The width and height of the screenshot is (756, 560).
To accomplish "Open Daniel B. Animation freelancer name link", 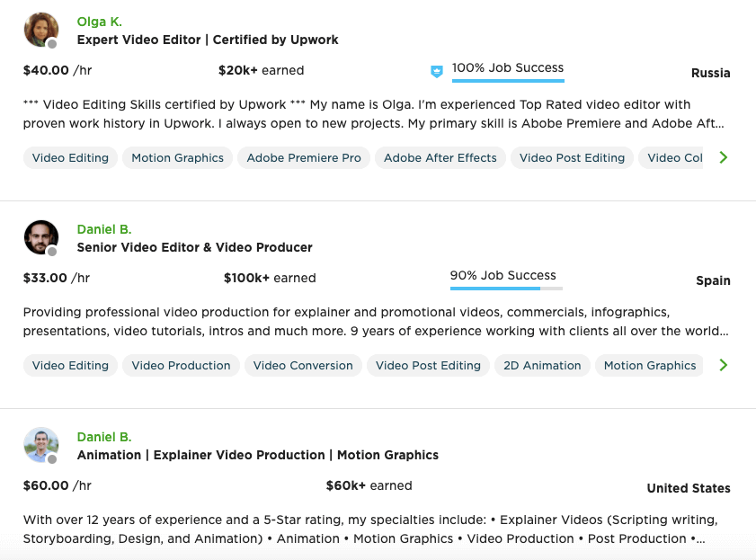I will point(104,437).
